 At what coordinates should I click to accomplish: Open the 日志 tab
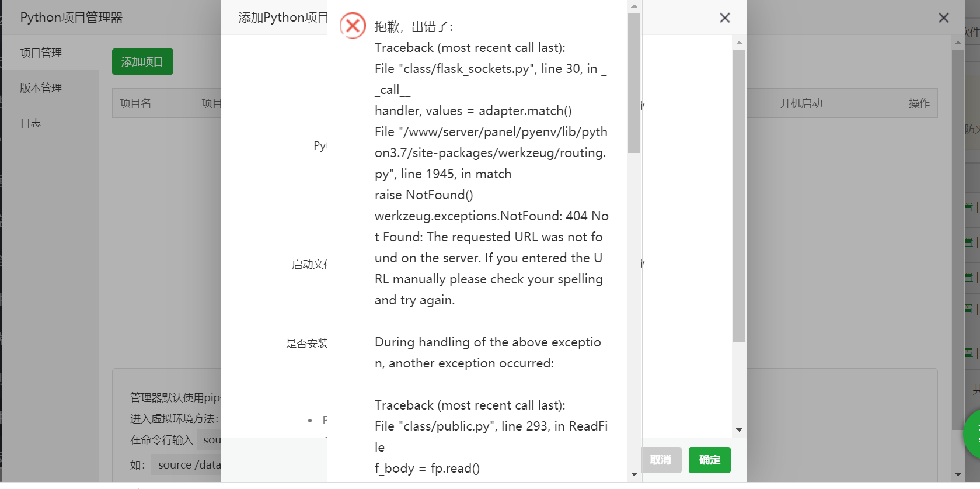click(31, 123)
